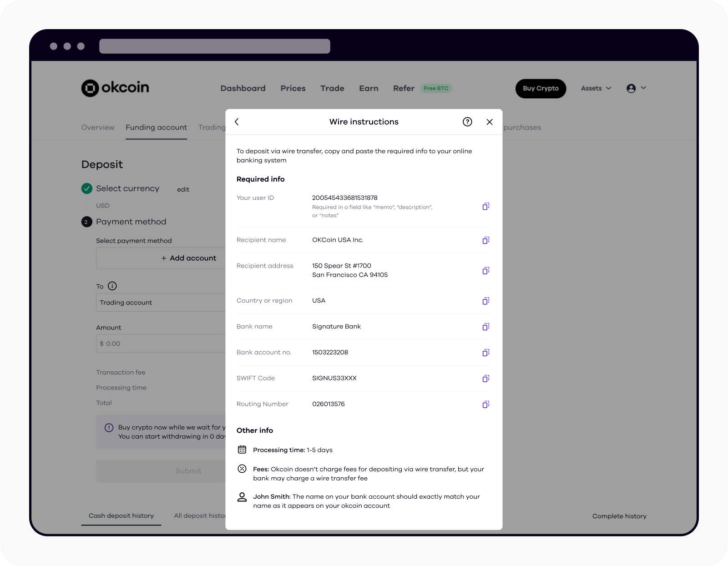
Task: Click the browser address bar
Action: pyautogui.click(x=215, y=46)
